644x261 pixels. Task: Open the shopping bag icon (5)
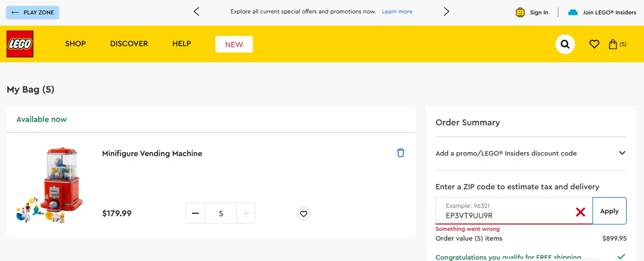(617, 44)
